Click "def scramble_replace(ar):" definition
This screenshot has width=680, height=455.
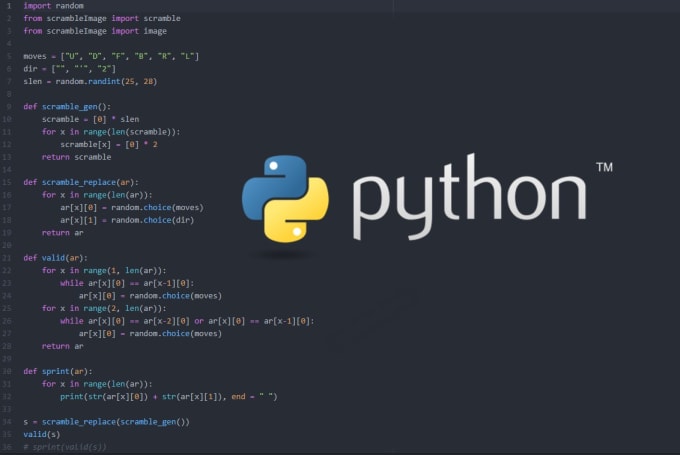81,182
